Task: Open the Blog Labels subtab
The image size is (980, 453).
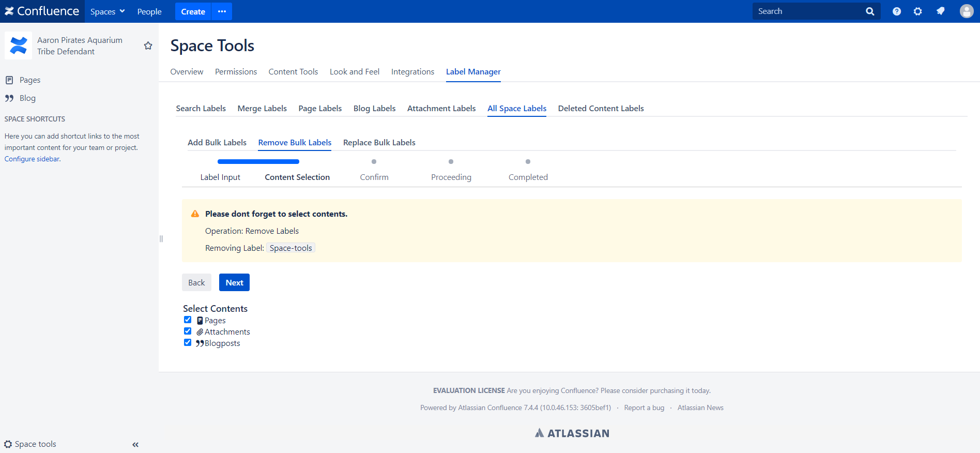Action: 374,109
